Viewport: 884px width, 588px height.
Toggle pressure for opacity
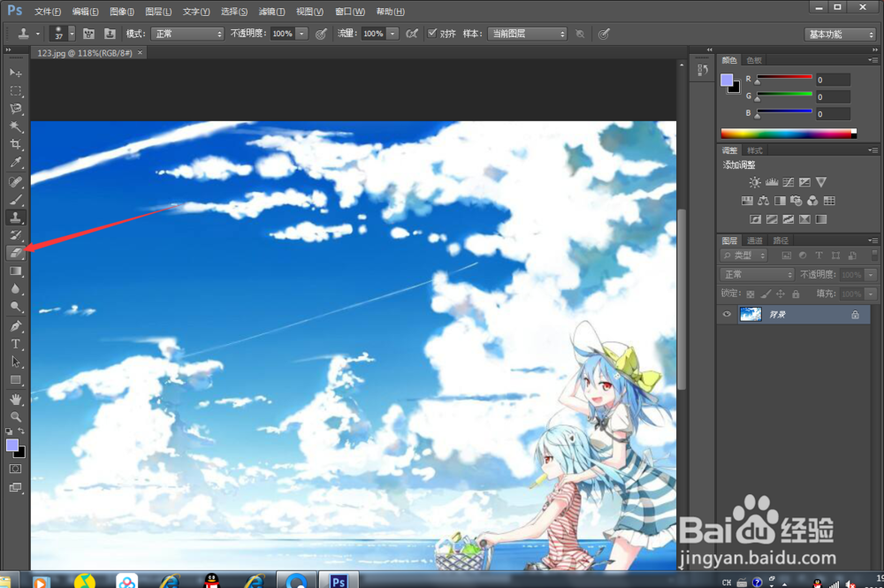coord(321,34)
